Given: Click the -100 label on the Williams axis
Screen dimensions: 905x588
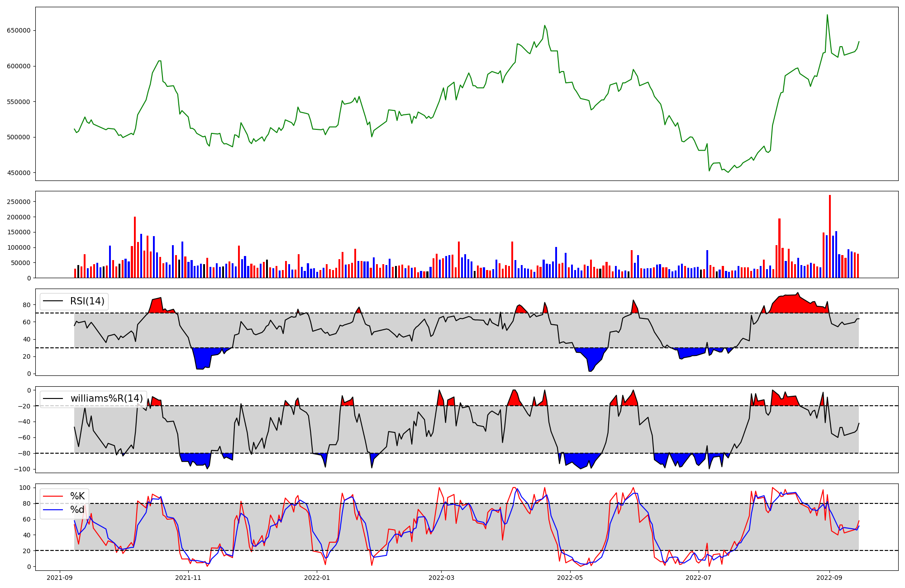Looking at the screenshot, I should 23,469.
